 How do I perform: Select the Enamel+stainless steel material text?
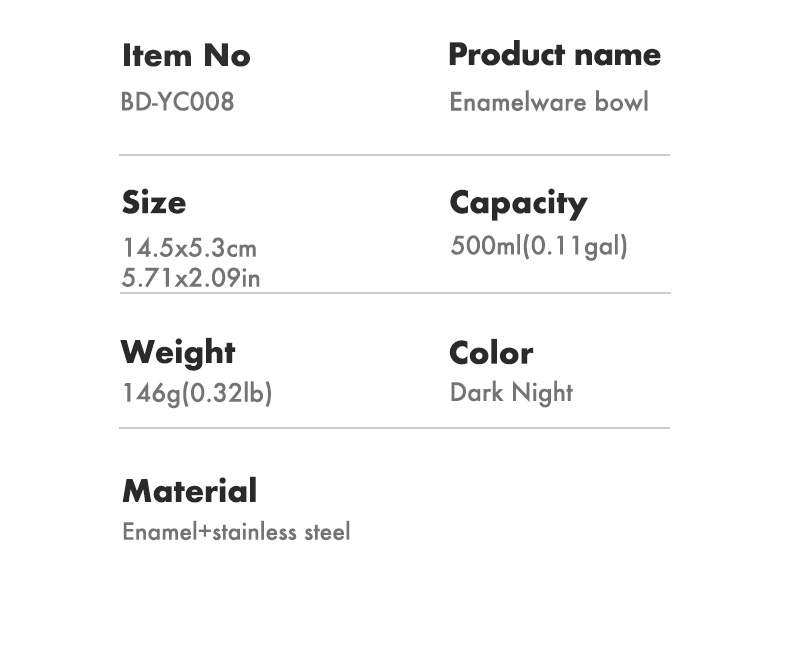pyautogui.click(x=236, y=532)
